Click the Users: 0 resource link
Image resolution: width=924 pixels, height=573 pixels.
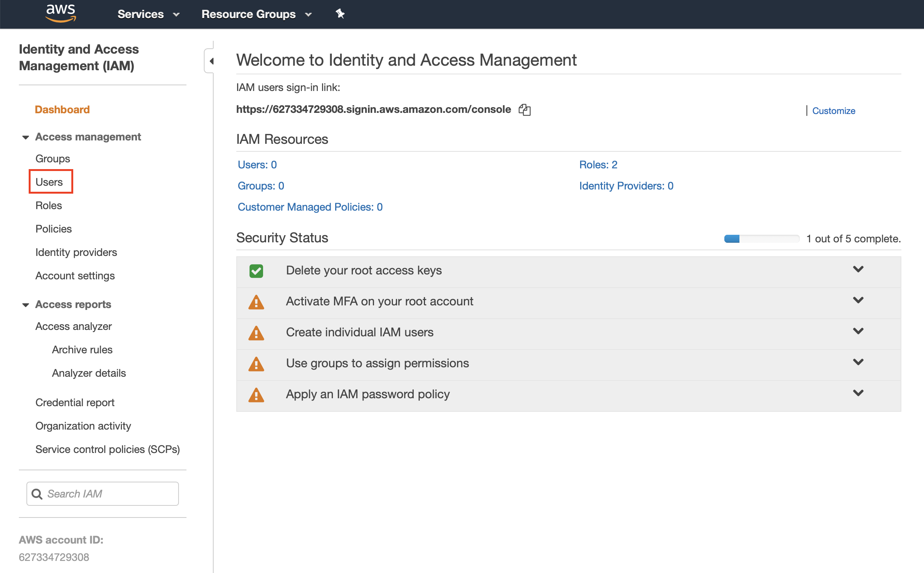[257, 165]
